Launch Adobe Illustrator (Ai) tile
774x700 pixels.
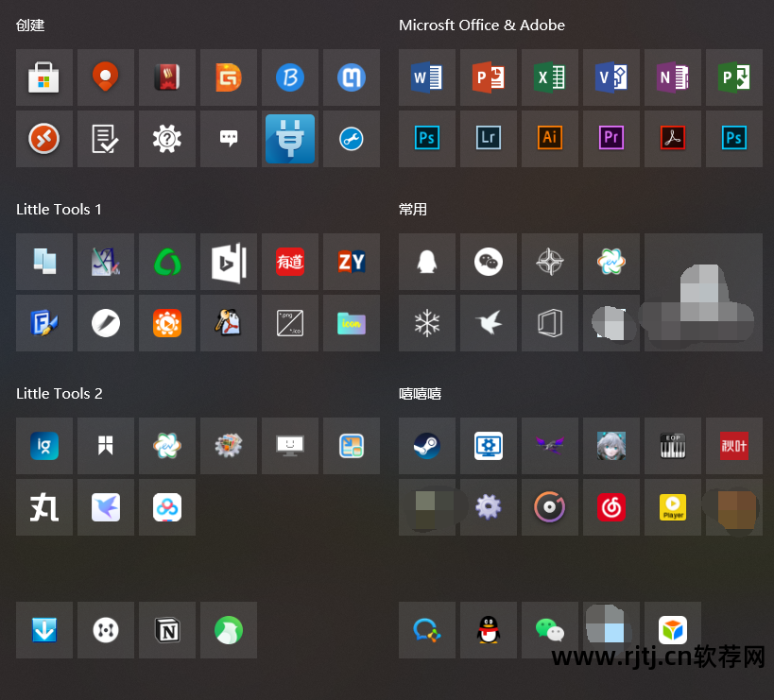coord(550,139)
